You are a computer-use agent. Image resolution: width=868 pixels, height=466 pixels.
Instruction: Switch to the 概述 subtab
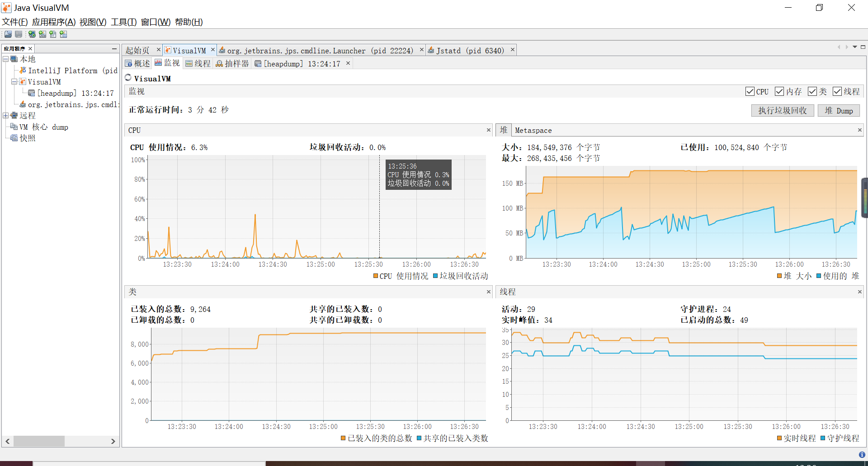137,64
